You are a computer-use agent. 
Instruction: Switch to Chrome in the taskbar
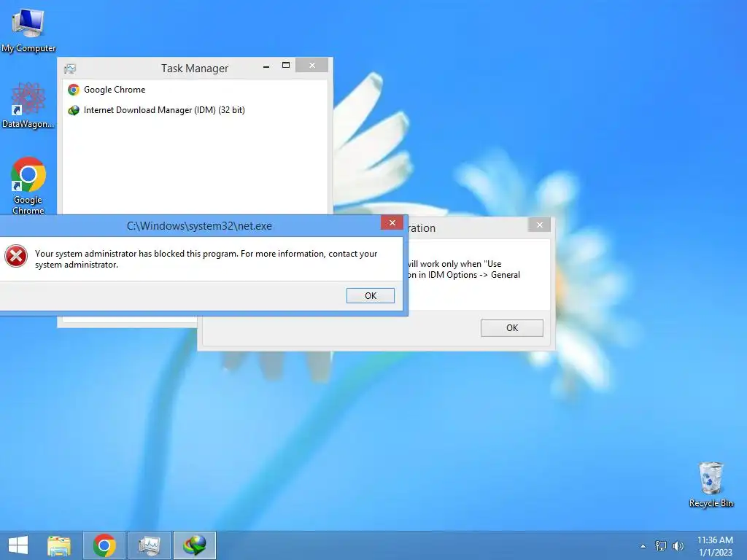104,545
